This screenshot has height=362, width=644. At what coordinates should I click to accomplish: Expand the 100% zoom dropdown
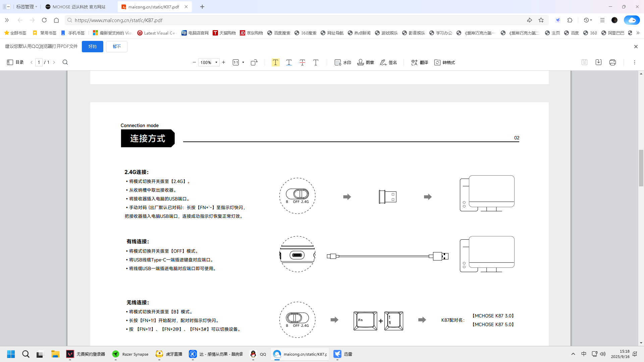pos(216,62)
